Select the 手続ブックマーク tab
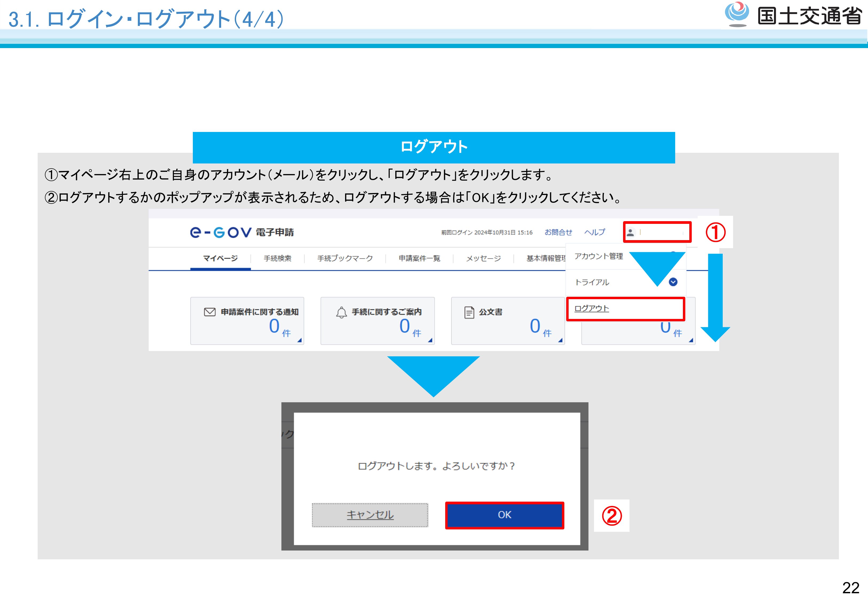The height and width of the screenshot is (601, 868). 345,258
